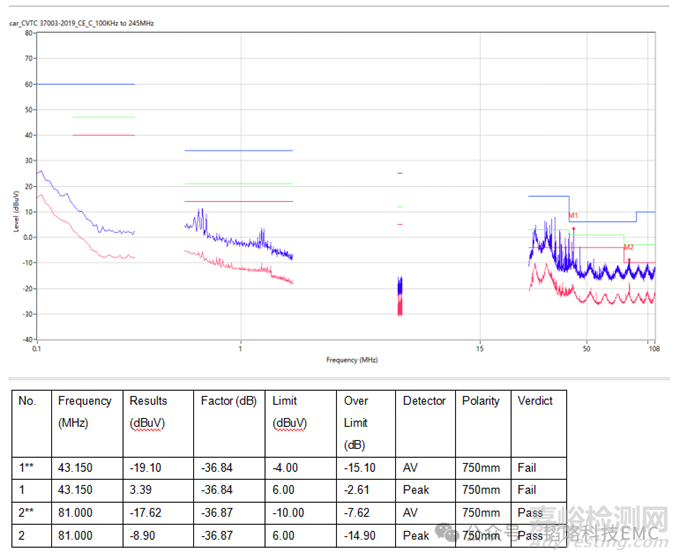Select the 'No.' column header
680x560 pixels.
[28, 401]
